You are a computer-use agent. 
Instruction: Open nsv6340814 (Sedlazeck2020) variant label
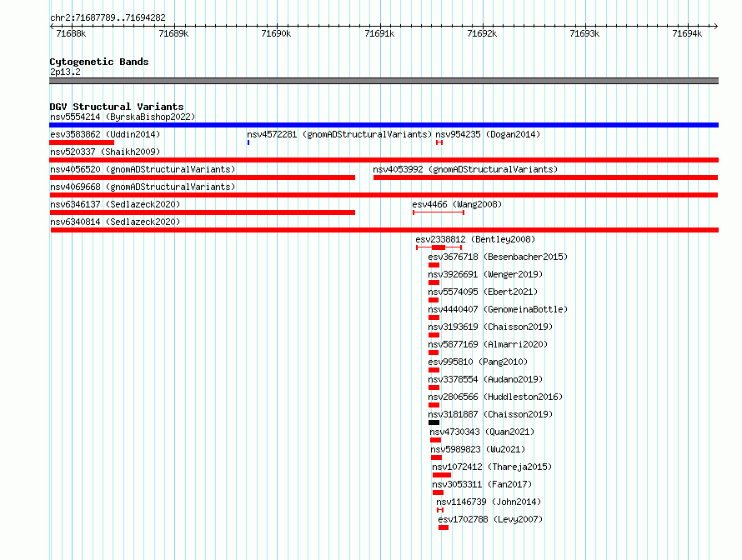coord(115,222)
